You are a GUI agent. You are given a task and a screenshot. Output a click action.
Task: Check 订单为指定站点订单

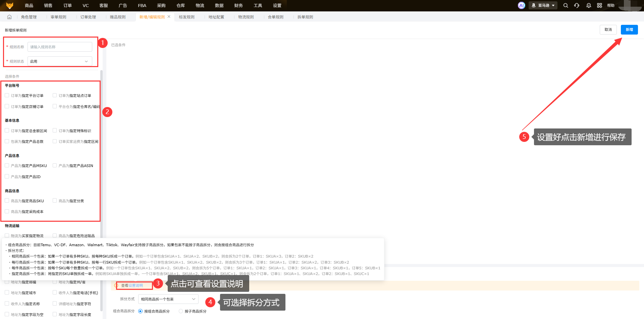(55, 96)
